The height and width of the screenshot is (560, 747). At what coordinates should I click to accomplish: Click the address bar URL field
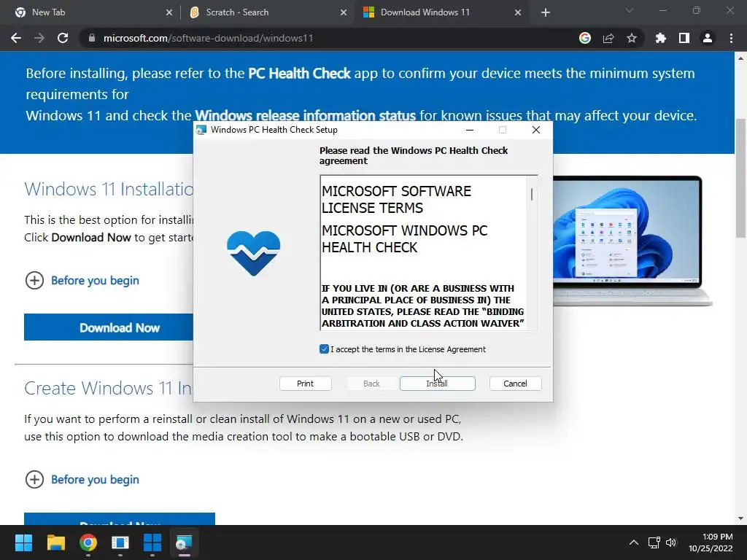pyautogui.click(x=329, y=38)
